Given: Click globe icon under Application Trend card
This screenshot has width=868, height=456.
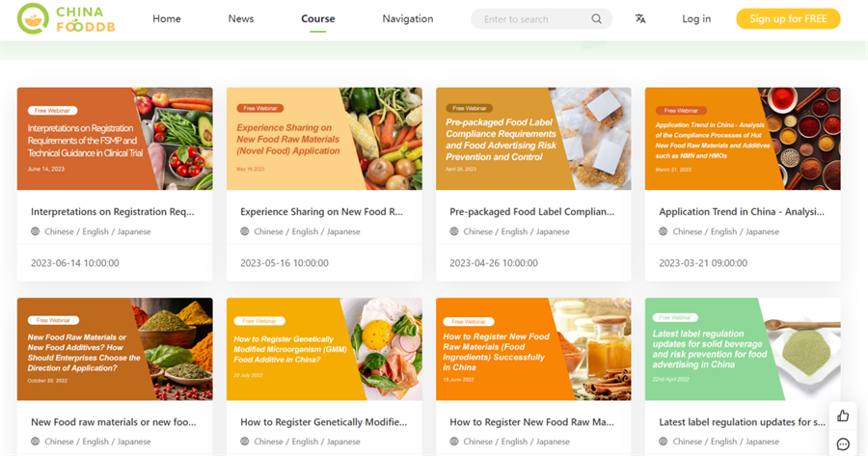Looking at the screenshot, I should (x=664, y=231).
